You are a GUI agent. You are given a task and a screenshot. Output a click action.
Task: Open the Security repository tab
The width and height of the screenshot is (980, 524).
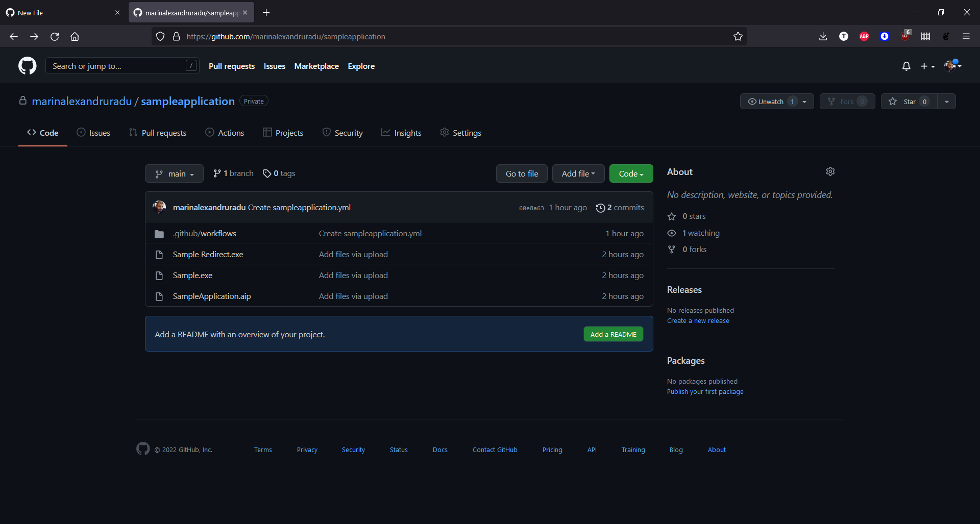pyautogui.click(x=342, y=133)
